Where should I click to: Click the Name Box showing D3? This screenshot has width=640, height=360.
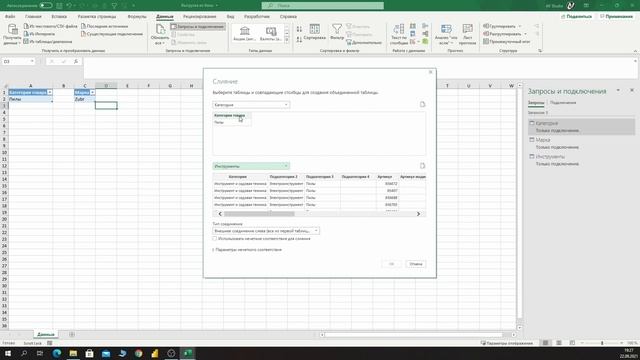(x=18, y=61)
